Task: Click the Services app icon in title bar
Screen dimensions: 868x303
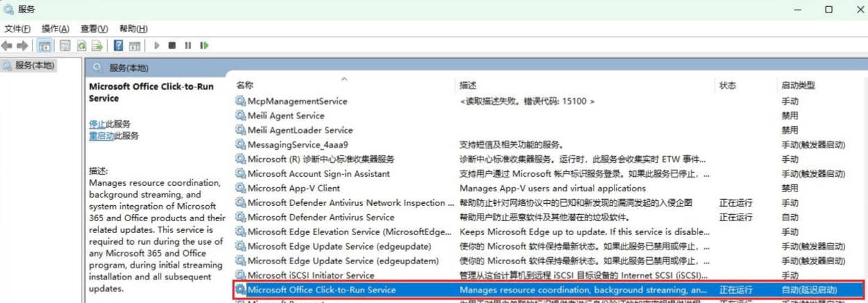Action: point(8,10)
